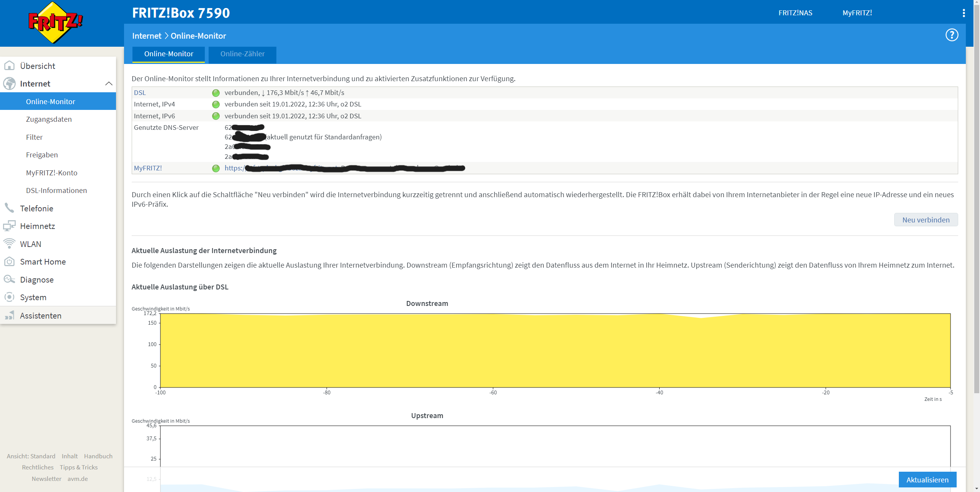This screenshot has width=980, height=492.
Task: Select the Online-Monitor tab
Action: [168, 54]
